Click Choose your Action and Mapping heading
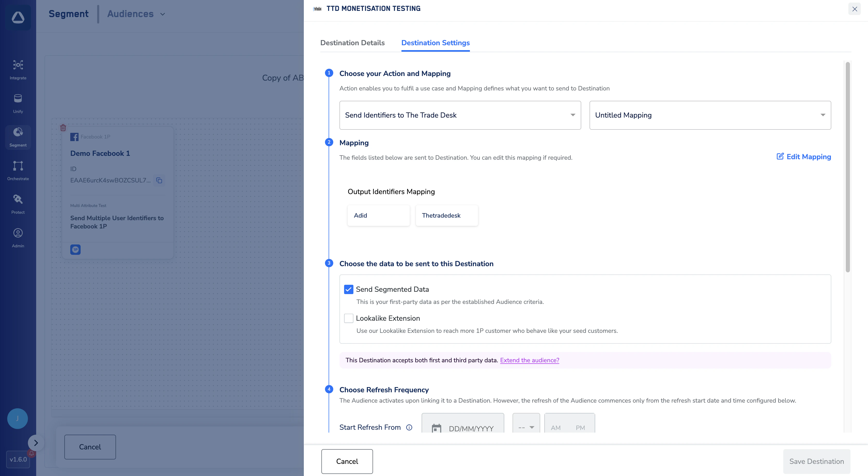This screenshot has width=868, height=476. (x=395, y=73)
